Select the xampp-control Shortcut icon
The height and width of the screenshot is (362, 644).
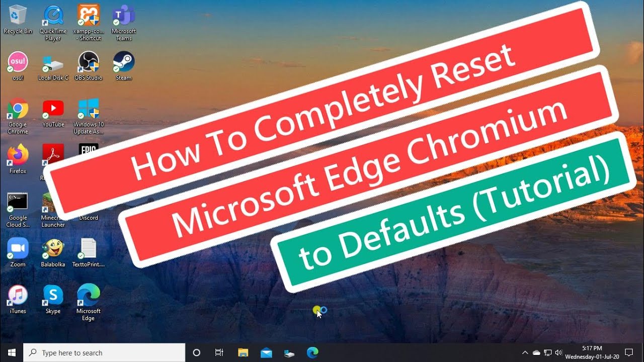(88, 23)
